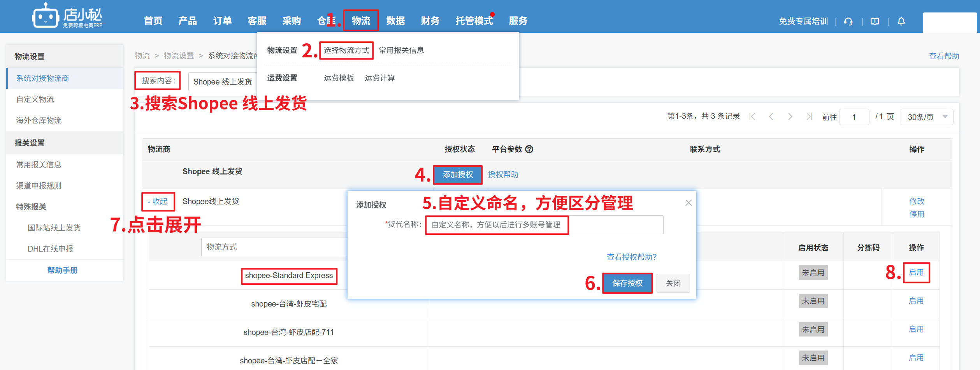Go to previous page arrow
The image size is (980, 370).
point(771,117)
